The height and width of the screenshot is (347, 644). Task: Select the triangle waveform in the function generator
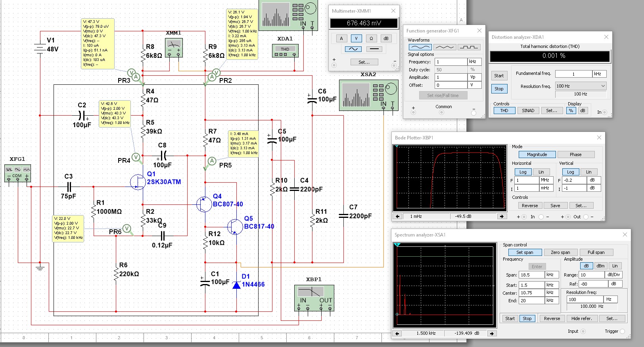click(445, 47)
